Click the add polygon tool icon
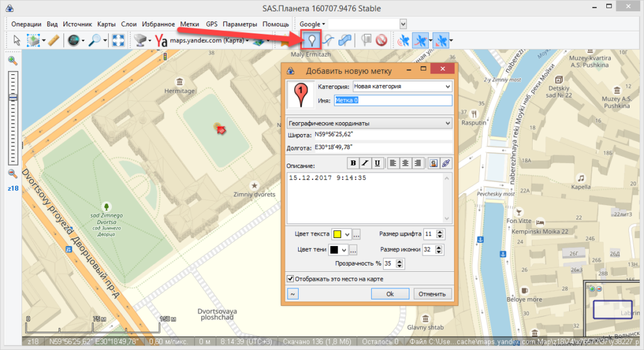 [345, 41]
